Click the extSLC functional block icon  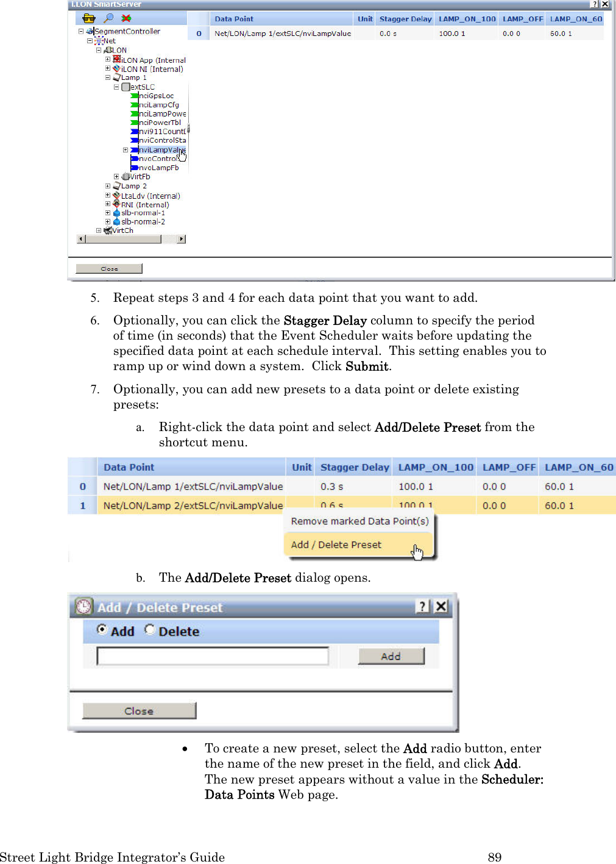pyautogui.click(x=126, y=87)
